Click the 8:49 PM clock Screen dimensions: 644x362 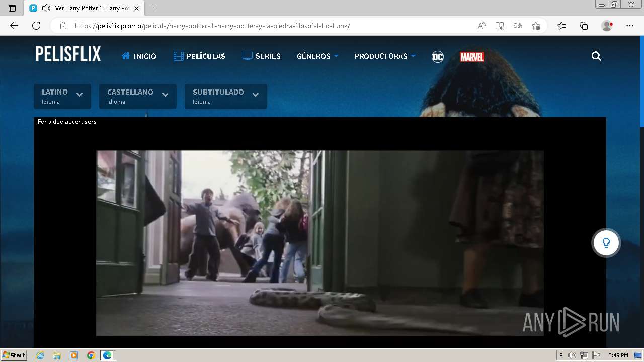[x=618, y=355]
